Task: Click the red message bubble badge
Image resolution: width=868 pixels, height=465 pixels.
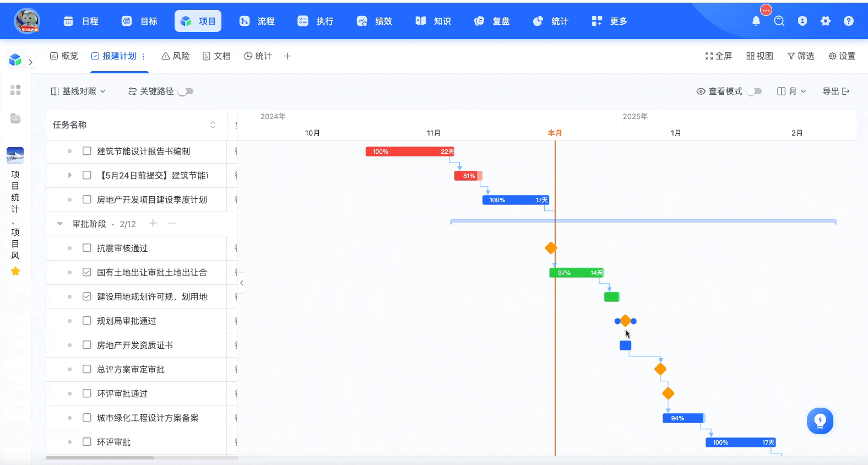Action: click(x=766, y=10)
